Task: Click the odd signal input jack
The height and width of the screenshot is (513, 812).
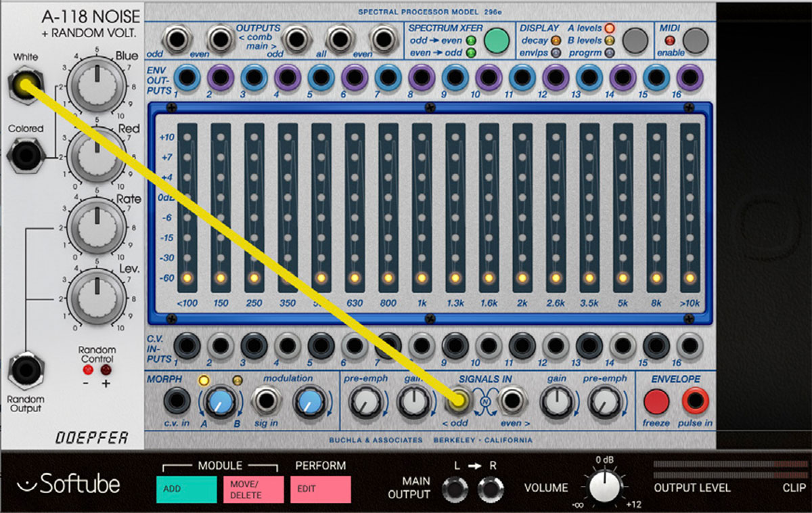Action: tap(459, 401)
